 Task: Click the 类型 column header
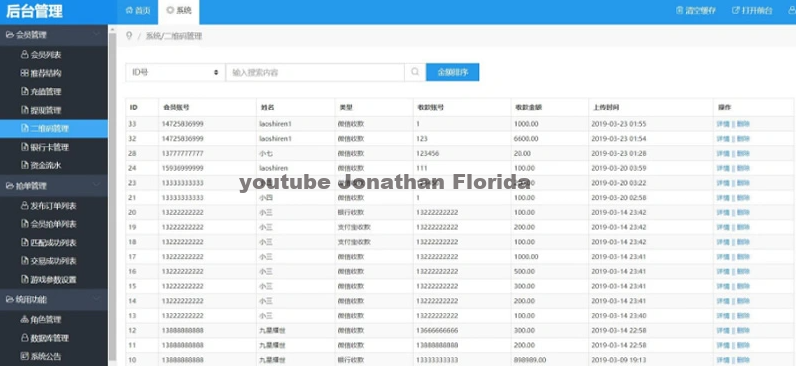click(346, 108)
